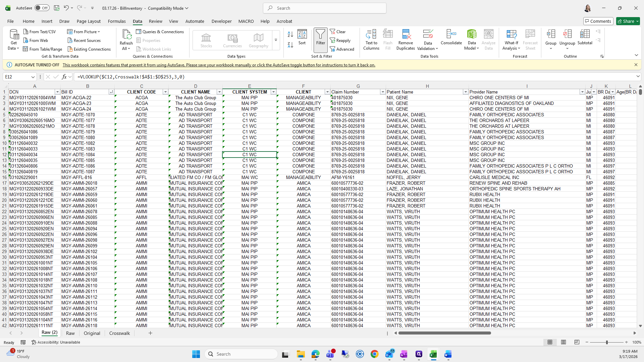Viewport: 644px width, 362px height.
Task: Open CLIENT CODE column filter dropdown
Action: 165,92
